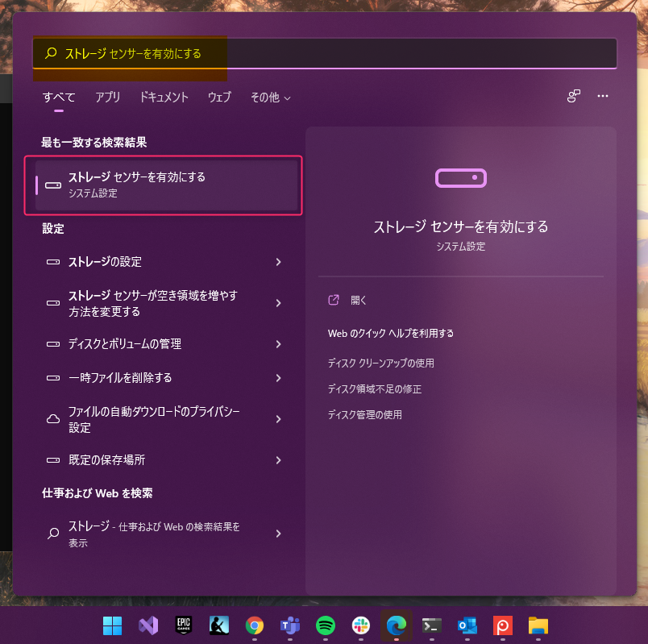Open the feedback icon near the top right

point(573,95)
